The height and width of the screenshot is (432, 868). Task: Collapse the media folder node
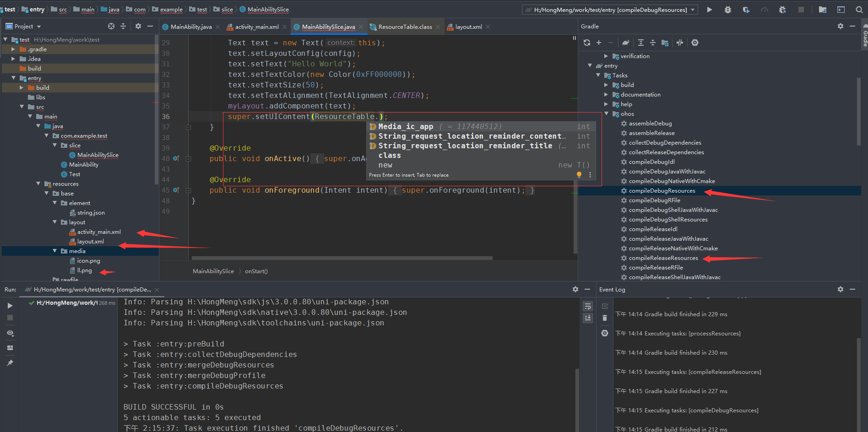(55, 251)
